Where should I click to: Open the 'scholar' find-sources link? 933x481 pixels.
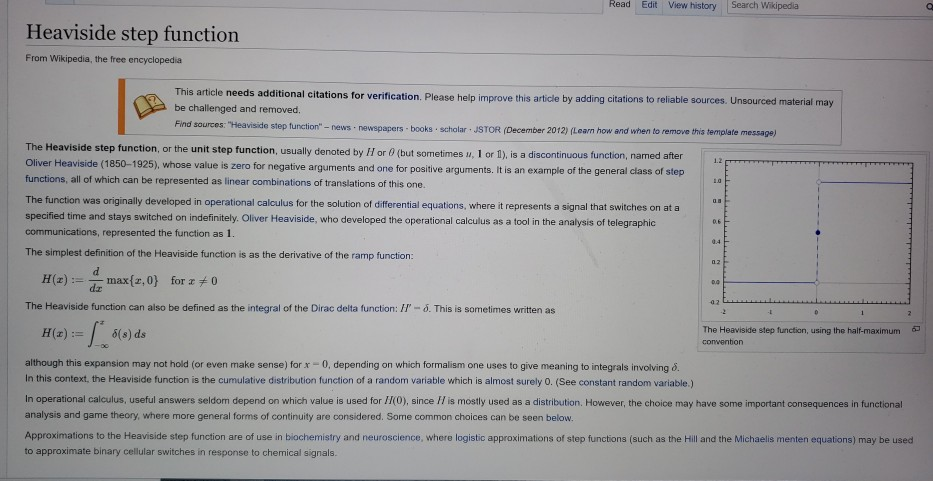click(x=453, y=129)
